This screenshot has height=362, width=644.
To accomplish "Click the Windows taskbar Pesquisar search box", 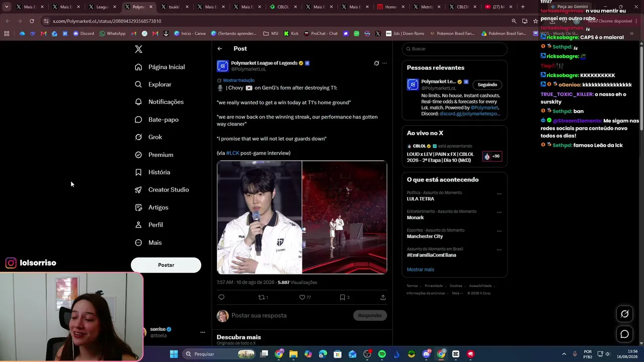I will pos(220,354).
